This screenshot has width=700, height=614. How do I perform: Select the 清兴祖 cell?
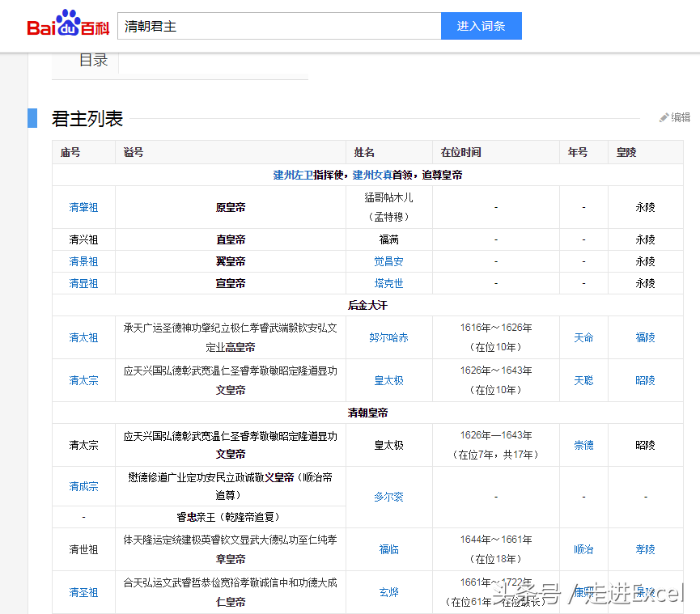pyautogui.click(x=83, y=240)
